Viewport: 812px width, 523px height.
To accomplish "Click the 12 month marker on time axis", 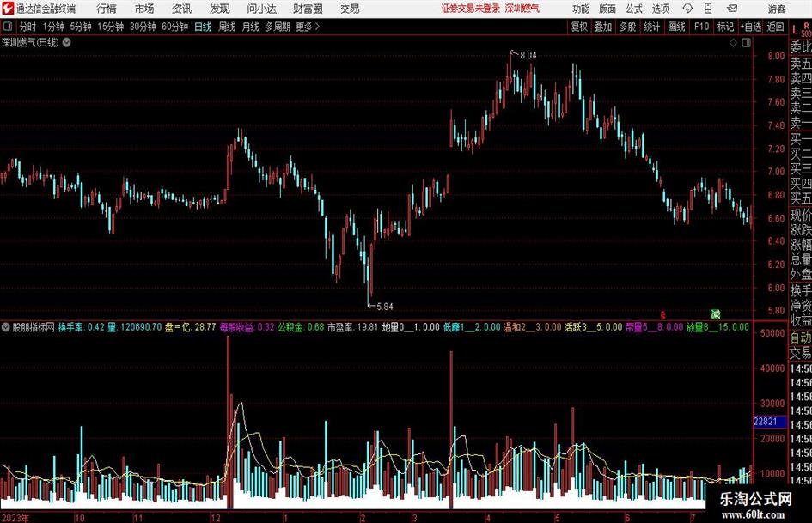I will [216, 517].
